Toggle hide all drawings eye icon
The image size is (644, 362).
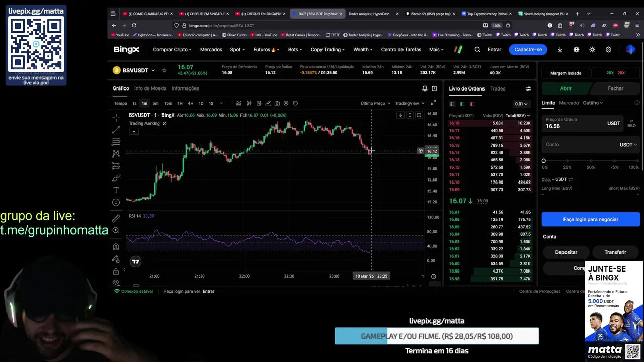pos(116,283)
